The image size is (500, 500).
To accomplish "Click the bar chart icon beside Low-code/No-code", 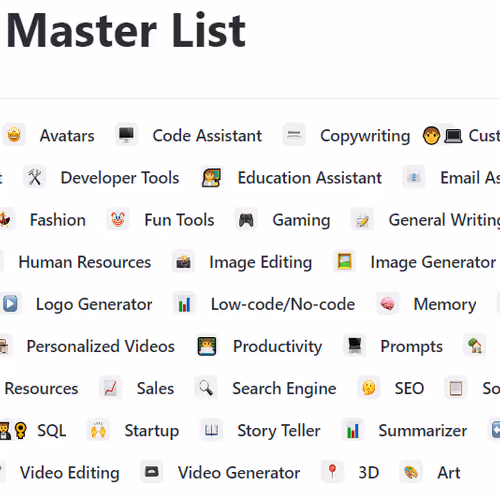I will (184, 304).
